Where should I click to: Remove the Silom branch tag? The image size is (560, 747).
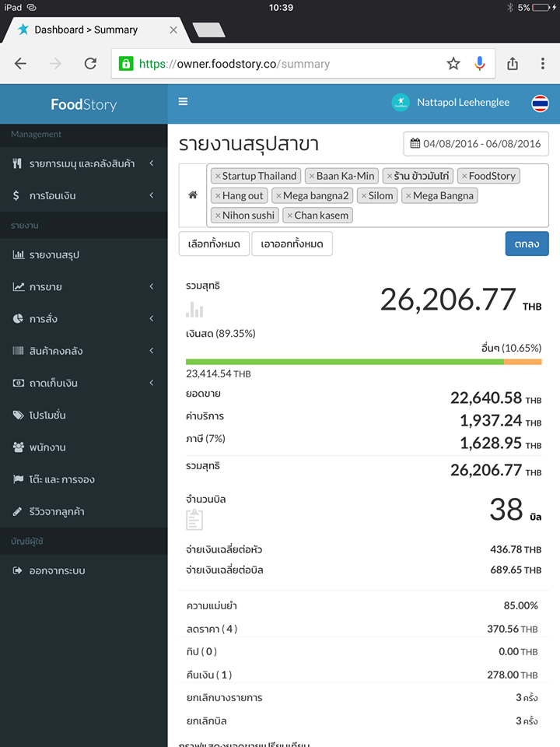coord(364,196)
